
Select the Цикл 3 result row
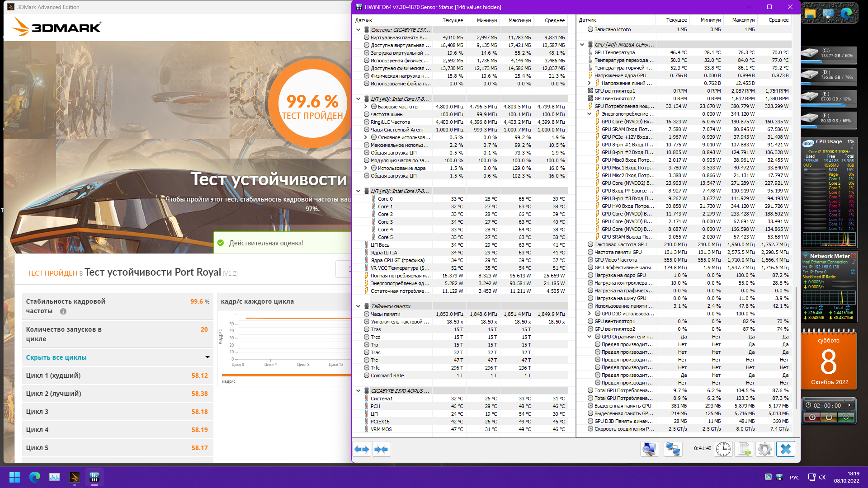[x=117, y=412]
